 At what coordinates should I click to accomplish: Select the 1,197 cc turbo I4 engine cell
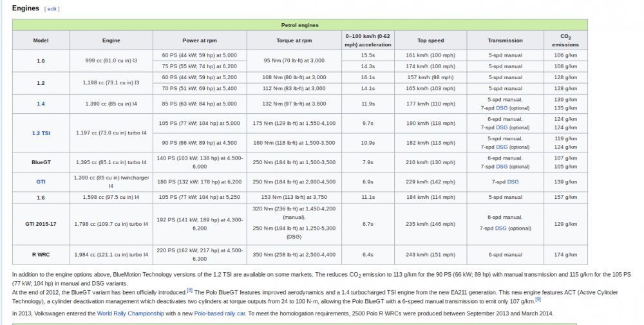(x=111, y=133)
